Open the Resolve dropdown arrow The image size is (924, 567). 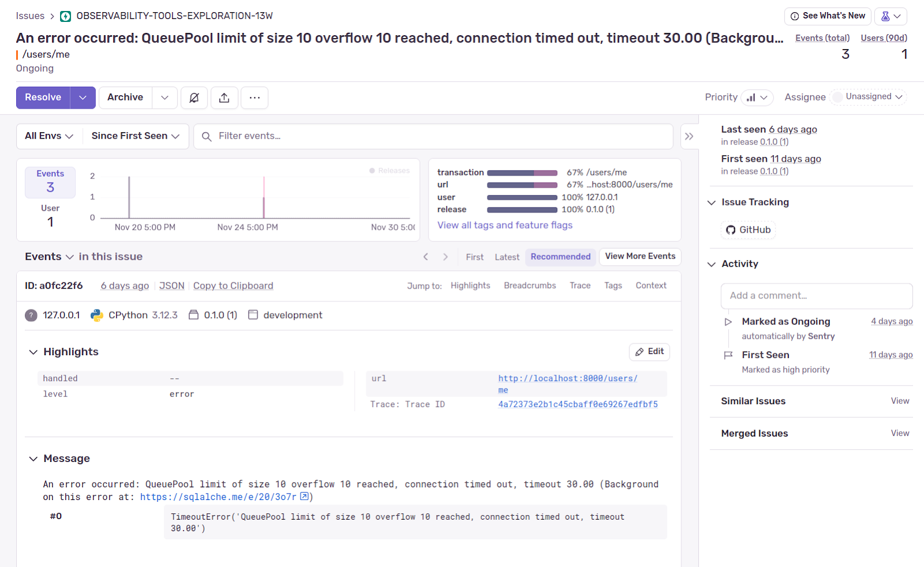coord(83,98)
